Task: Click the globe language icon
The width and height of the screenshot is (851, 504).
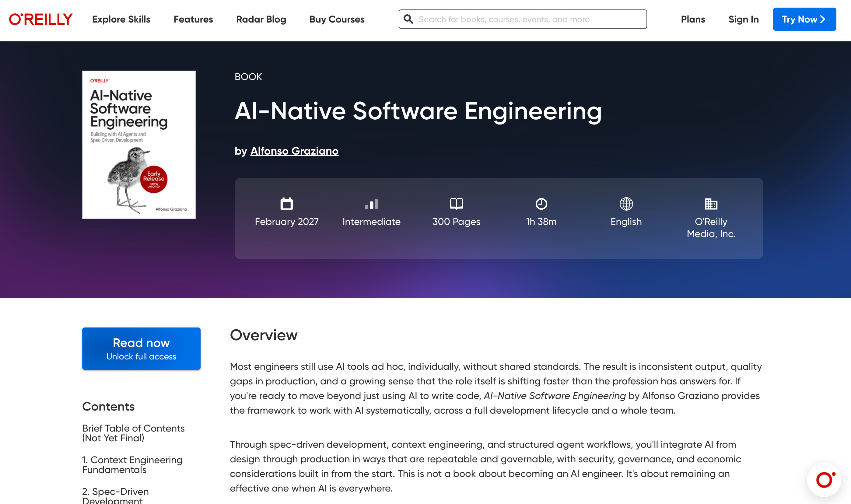Action: point(626,204)
